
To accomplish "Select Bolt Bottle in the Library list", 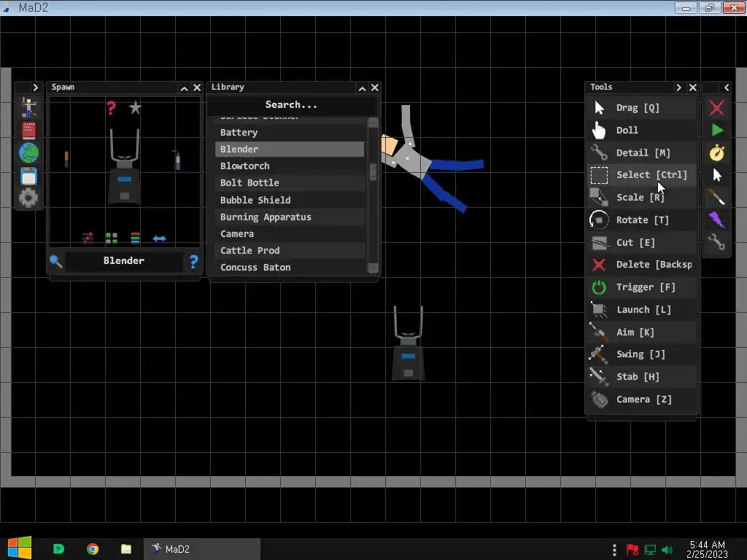I will pos(290,182).
